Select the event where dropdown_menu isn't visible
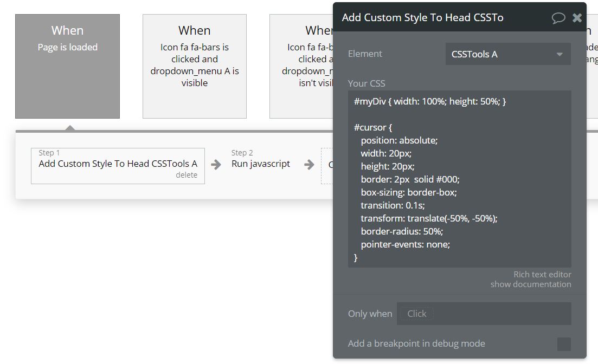598x364 pixels. (301, 66)
